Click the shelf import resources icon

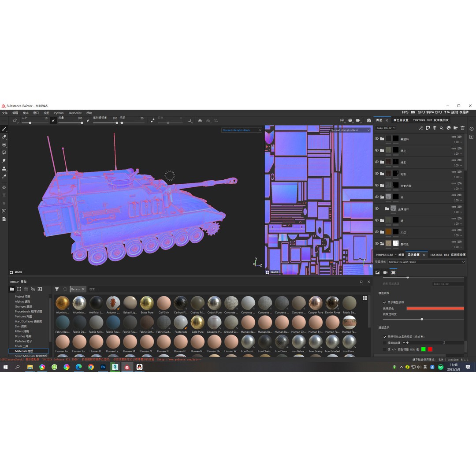(40, 289)
